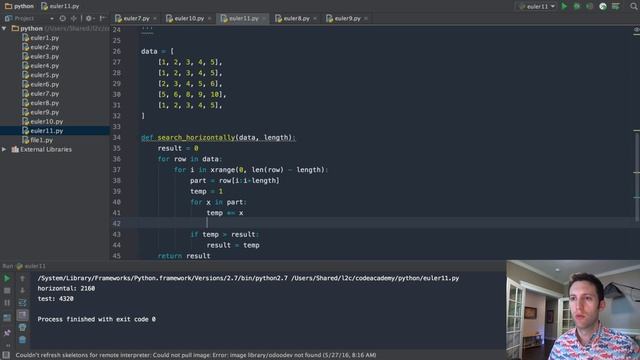Screen dimensions: 640x360
Task: Close the euler7.py tab
Action: (x=155, y=19)
